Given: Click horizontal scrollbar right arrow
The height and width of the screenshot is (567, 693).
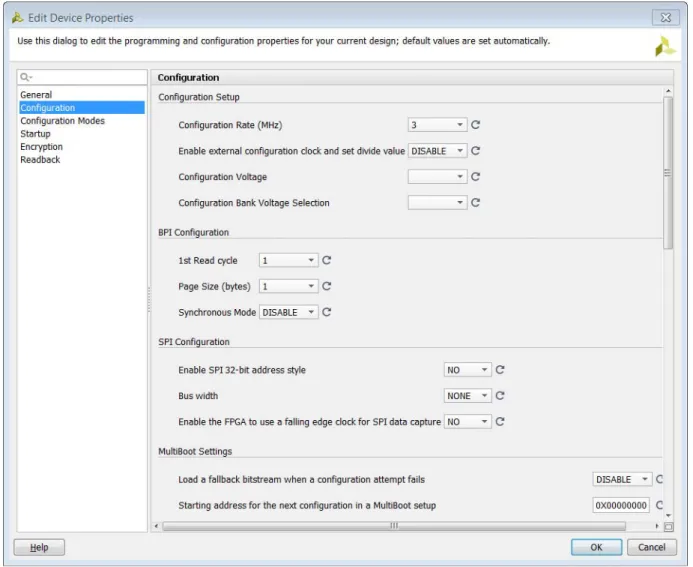Looking at the screenshot, I should coord(657,526).
